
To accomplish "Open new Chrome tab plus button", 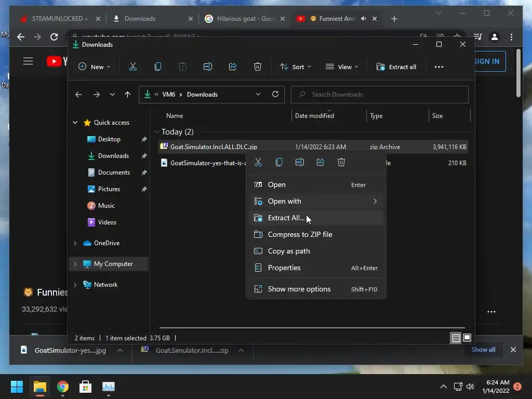I will [394, 19].
